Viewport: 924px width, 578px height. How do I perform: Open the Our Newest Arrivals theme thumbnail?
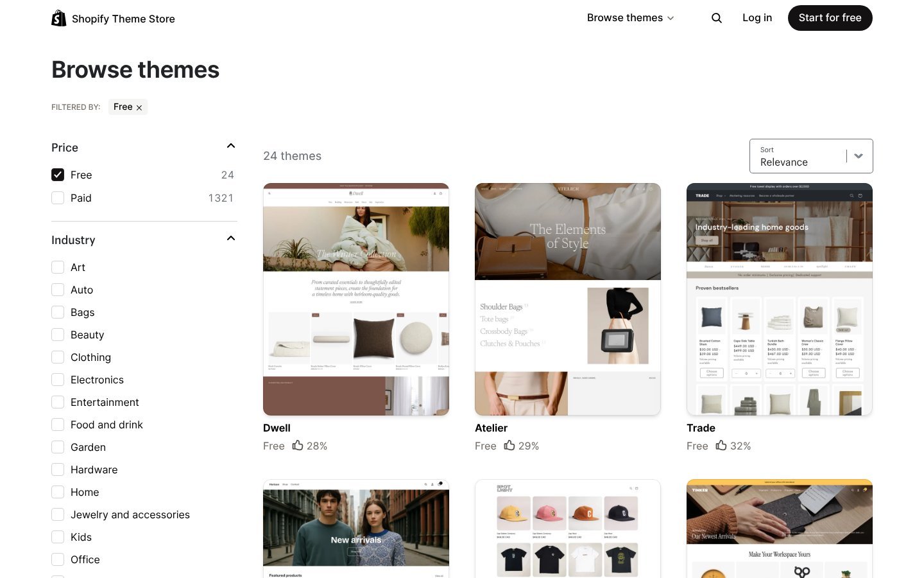(780, 529)
